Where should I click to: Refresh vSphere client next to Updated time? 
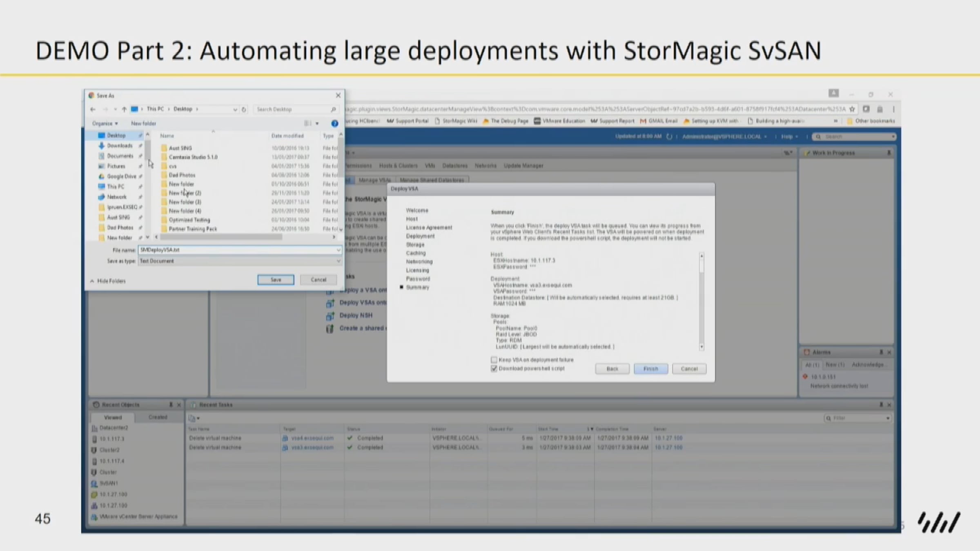click(x=669, y=137)
